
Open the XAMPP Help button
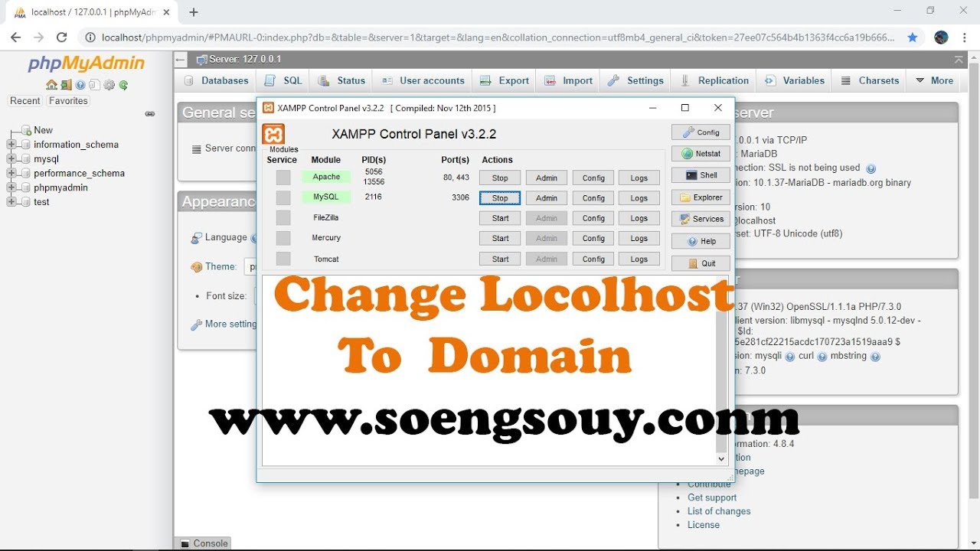click(x=701, y=241)
